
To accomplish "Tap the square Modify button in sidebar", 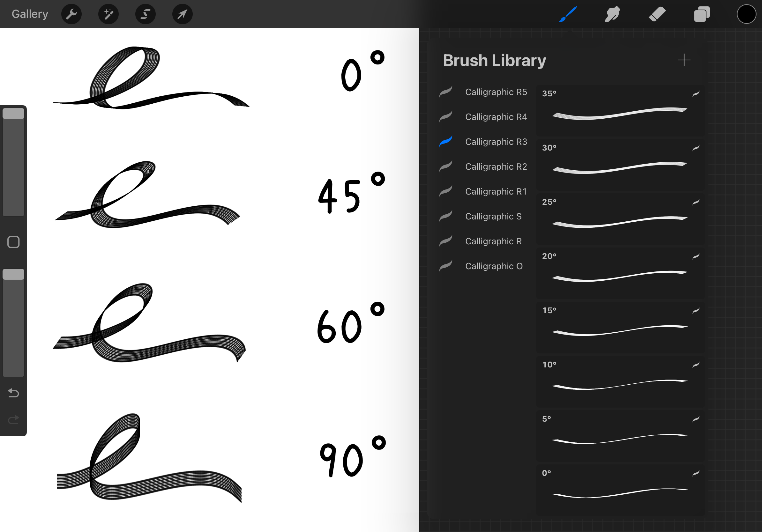I will (x=13, y=242).
